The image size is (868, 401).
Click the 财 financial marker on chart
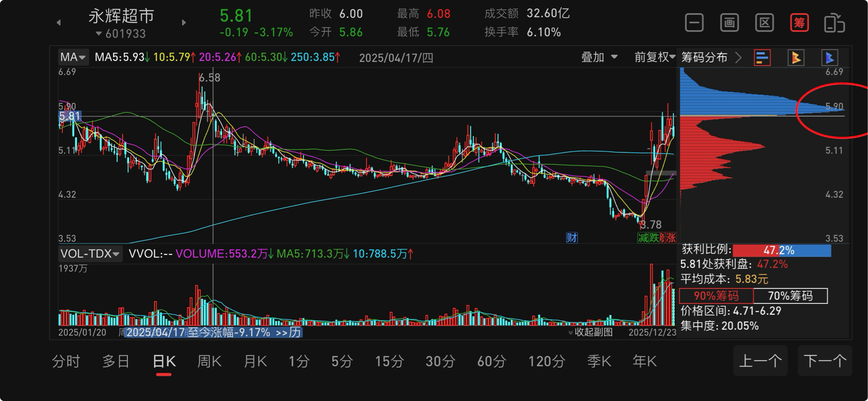click(572, 238)
